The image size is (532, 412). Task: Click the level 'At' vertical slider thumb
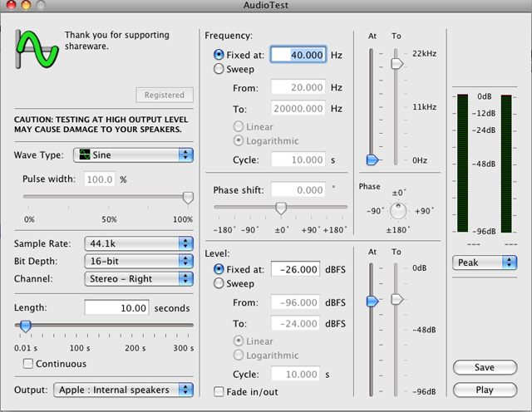[x=372, y=301]
